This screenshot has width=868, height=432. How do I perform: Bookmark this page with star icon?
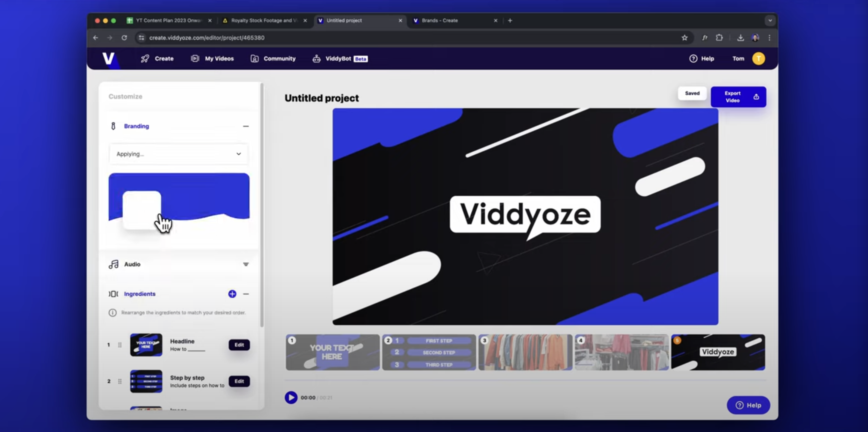[684, 38]
